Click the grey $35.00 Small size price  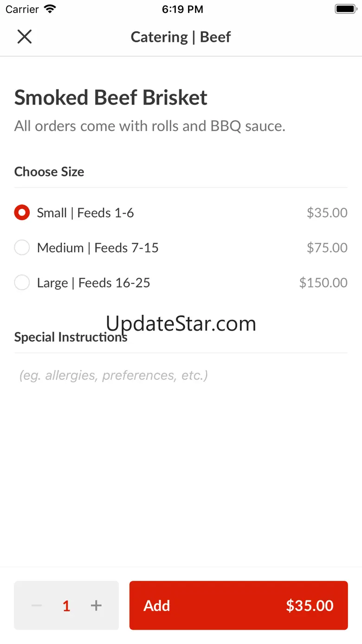click(x=327, y=213)
